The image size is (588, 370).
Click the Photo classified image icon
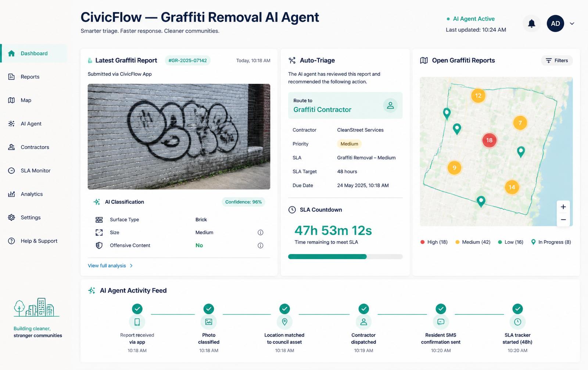[x=209, y=322]
